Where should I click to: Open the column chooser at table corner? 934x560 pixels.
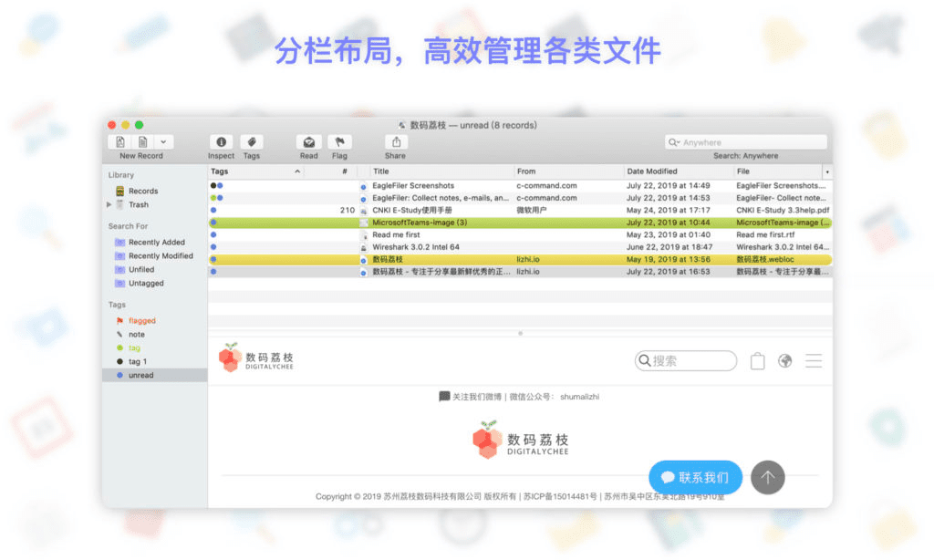(x=826, y=172)
